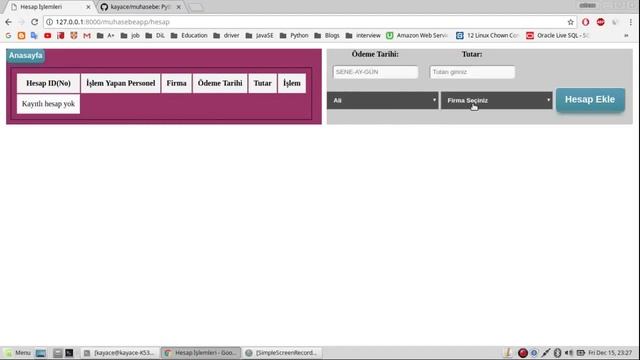Open the Blogs bookmarks folder
This screenshot has width=640, height=360.
(327, 36)
